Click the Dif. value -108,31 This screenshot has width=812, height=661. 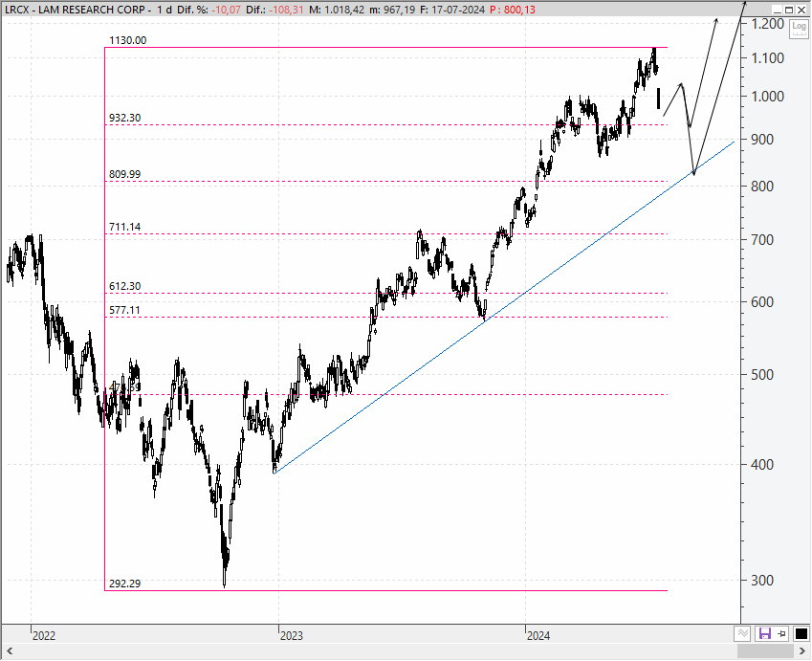286,10
